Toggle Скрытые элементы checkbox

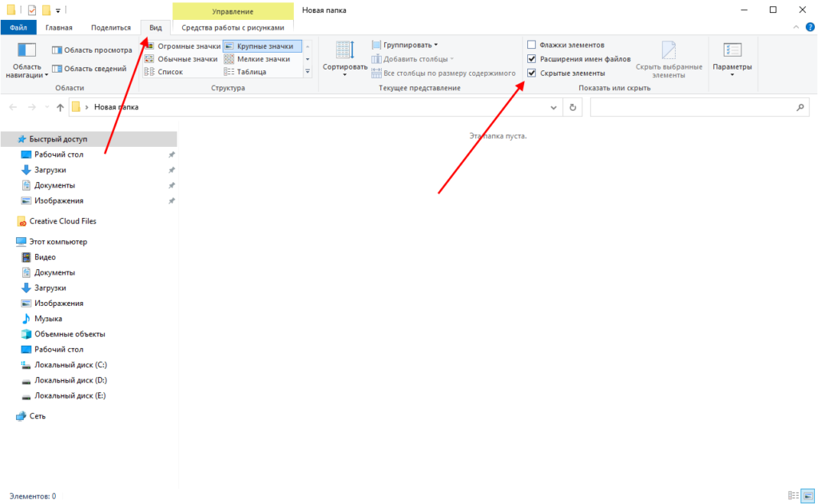(531, 73)
